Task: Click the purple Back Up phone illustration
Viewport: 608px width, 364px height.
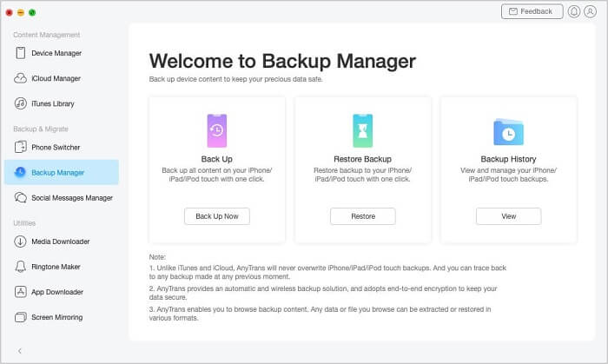Action: click(217, 130)
